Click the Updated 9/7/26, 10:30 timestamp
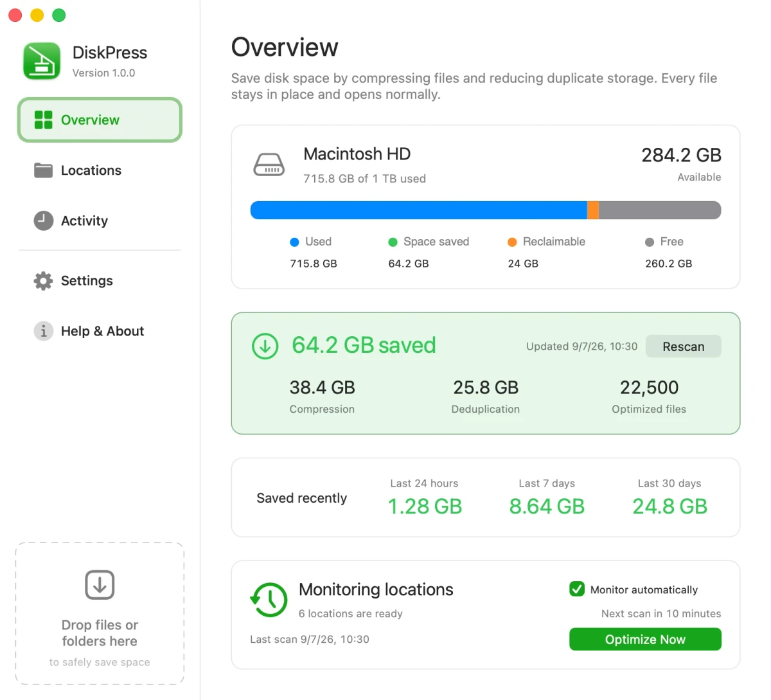The image size is (771, 700). click(x=581, y=346)
